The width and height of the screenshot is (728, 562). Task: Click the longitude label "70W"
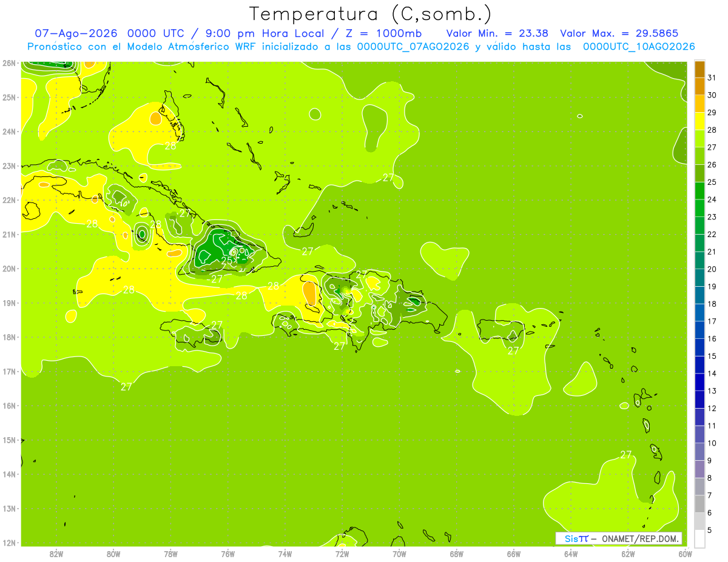[399, 554]
